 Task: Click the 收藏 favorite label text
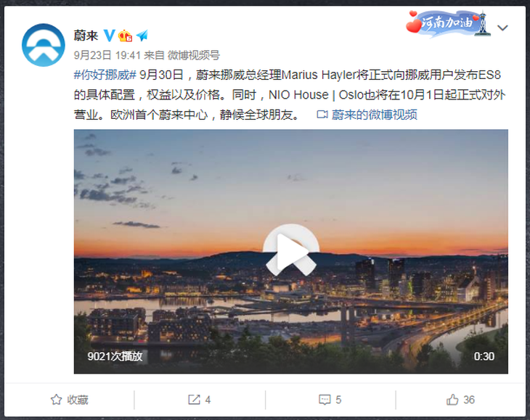click(x=78, y=400)
